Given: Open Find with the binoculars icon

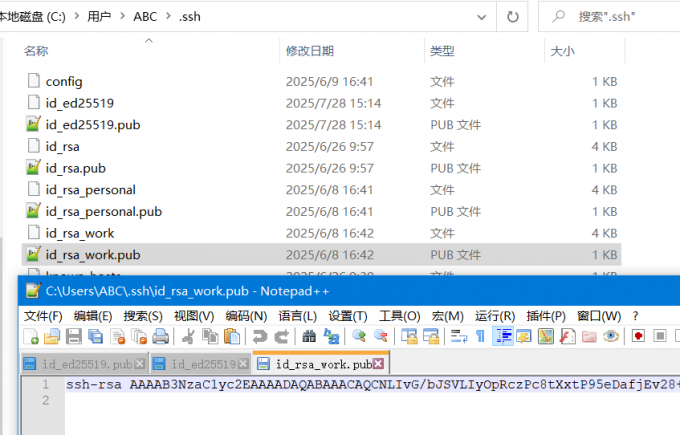Looking at the screenshot, I should [x=309, y=337].
